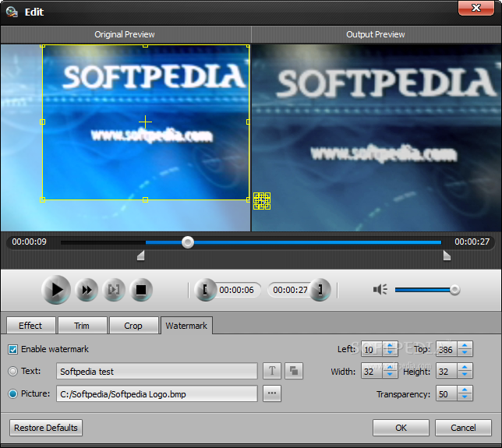Click the crop frame's top middle handle
The image size is (502, 448).
pyautogui.click(x=145, y=46)
